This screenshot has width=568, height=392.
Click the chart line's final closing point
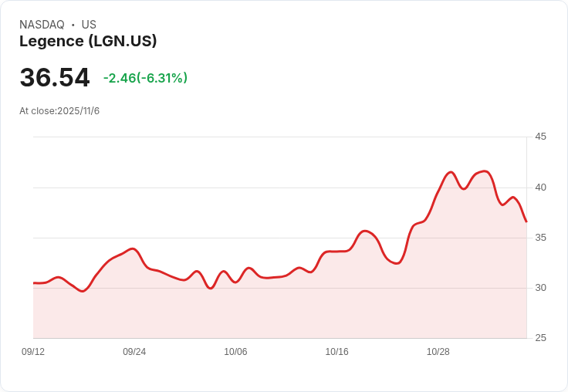pyautogui.click(x=526, y=221)
